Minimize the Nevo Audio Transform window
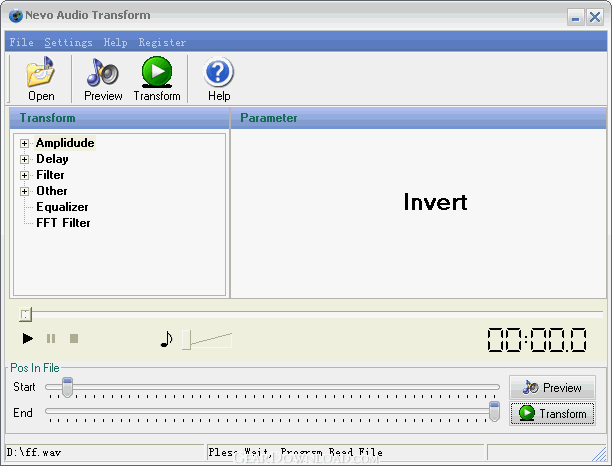This screenshot has height=466, width=612. click(x=575, y=17)
